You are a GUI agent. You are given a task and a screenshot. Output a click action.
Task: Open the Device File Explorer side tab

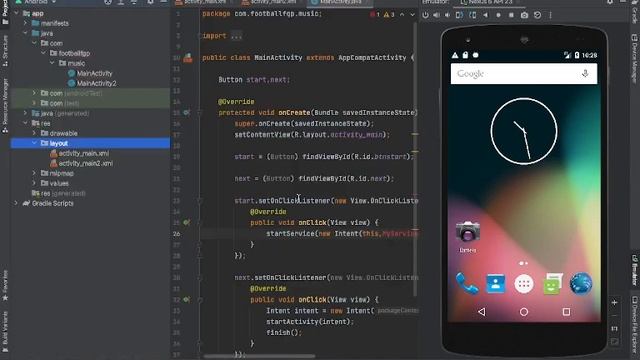point(634,324)
